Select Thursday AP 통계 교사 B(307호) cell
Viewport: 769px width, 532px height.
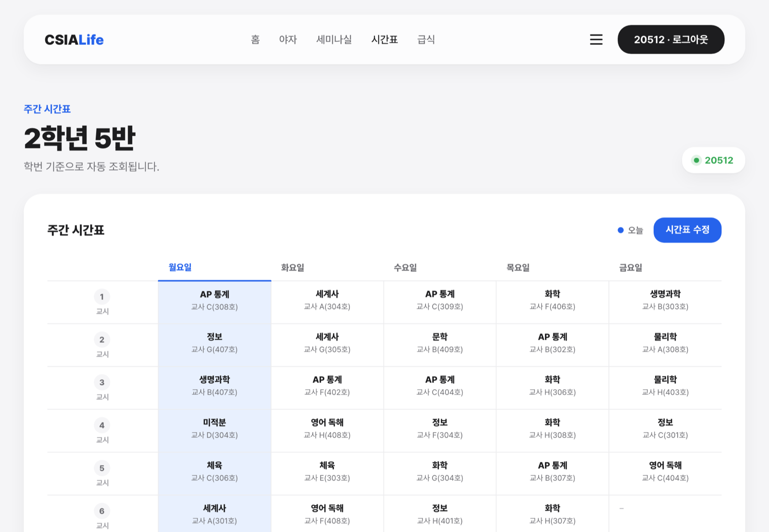(552, 473)
